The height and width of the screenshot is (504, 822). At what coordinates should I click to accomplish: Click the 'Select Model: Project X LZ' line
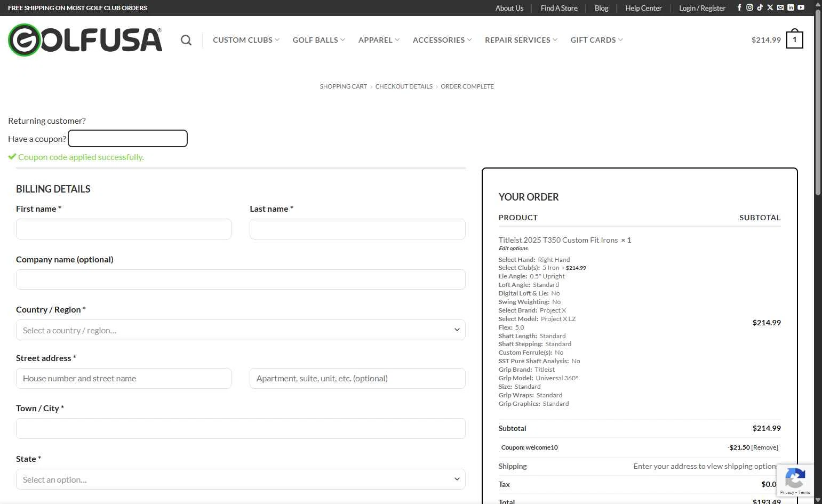[x=537, y=319]
